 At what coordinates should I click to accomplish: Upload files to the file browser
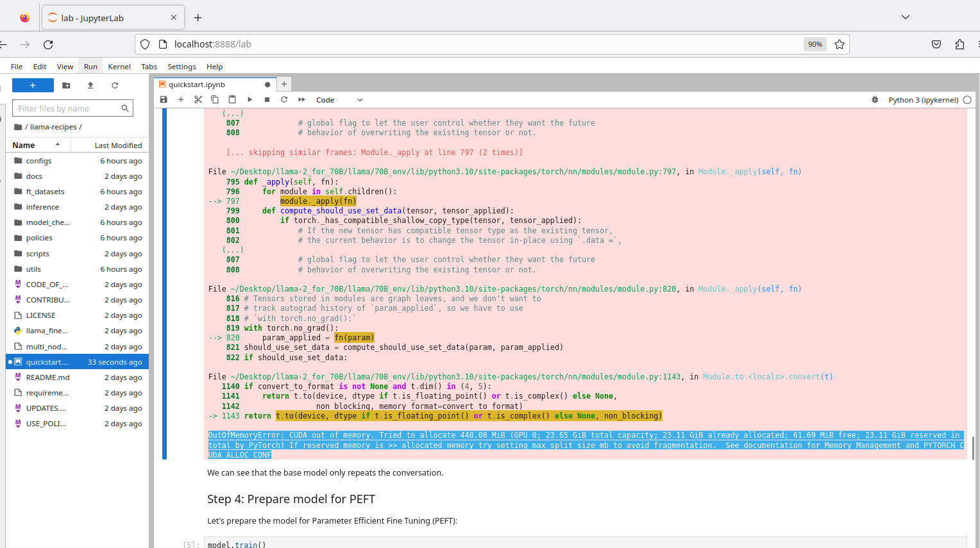[90, 85]
